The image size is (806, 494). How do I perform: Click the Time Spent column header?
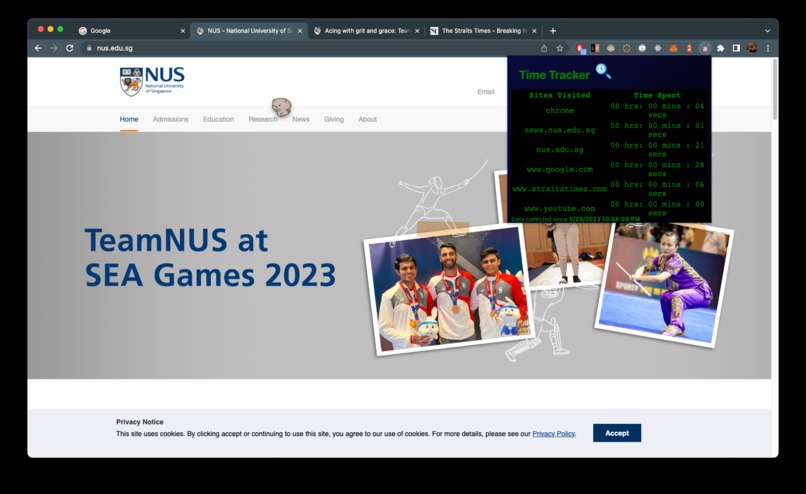(657, 95)
